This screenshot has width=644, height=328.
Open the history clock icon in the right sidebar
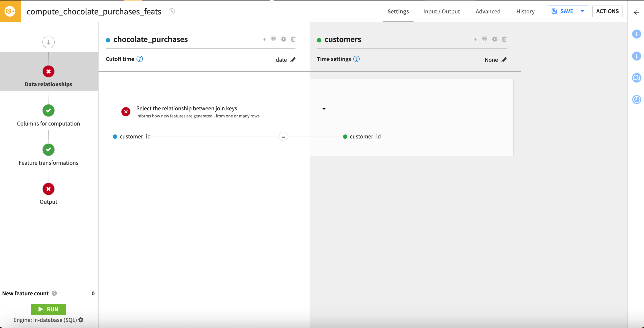pyautogui.click(x=636, y=99)
